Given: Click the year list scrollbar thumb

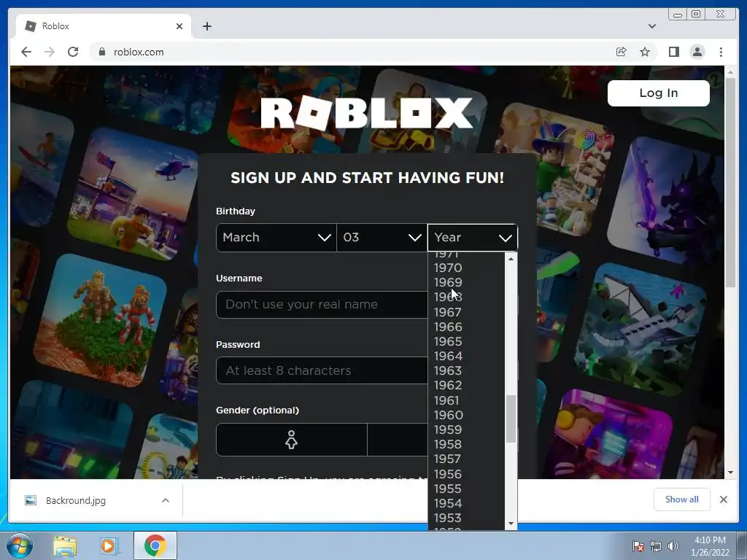Looking at the screenshot, I should point(511,419).
